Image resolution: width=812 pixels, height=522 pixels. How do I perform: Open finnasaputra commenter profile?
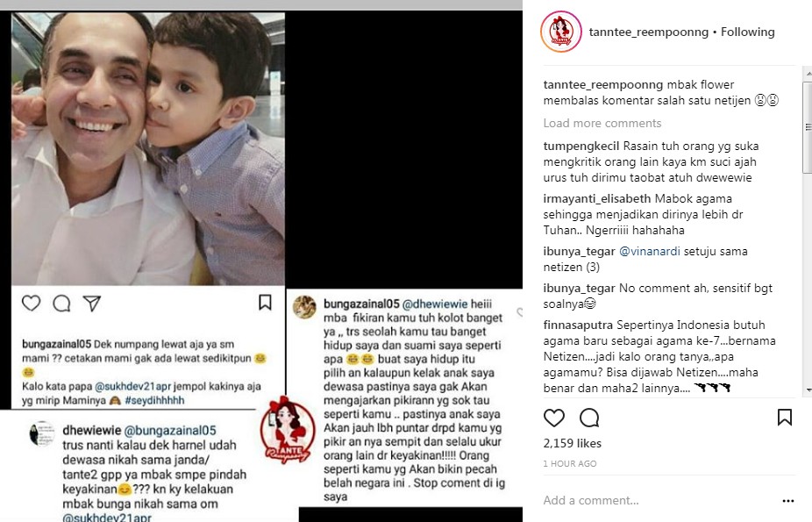click(578, 325)
